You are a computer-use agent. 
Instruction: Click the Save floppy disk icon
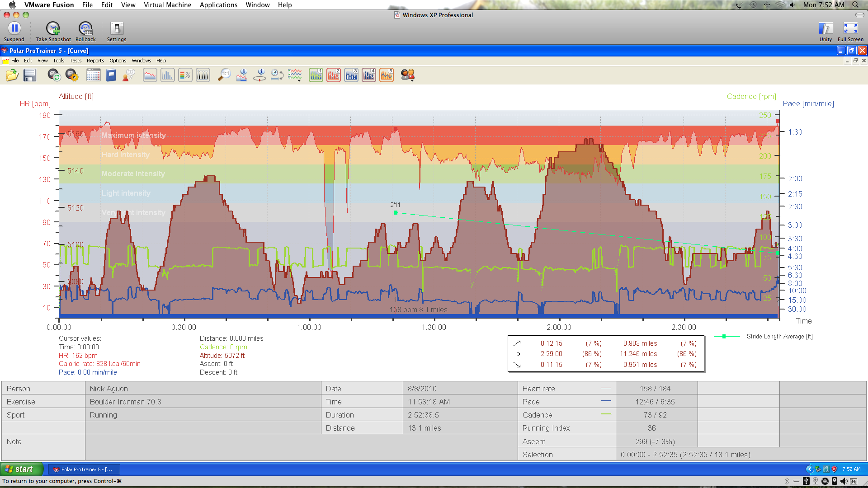30,75
